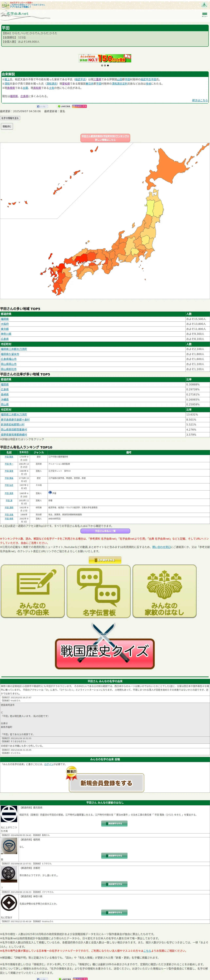Open 平田 満 in the celebrity ranking

point(9,501)
